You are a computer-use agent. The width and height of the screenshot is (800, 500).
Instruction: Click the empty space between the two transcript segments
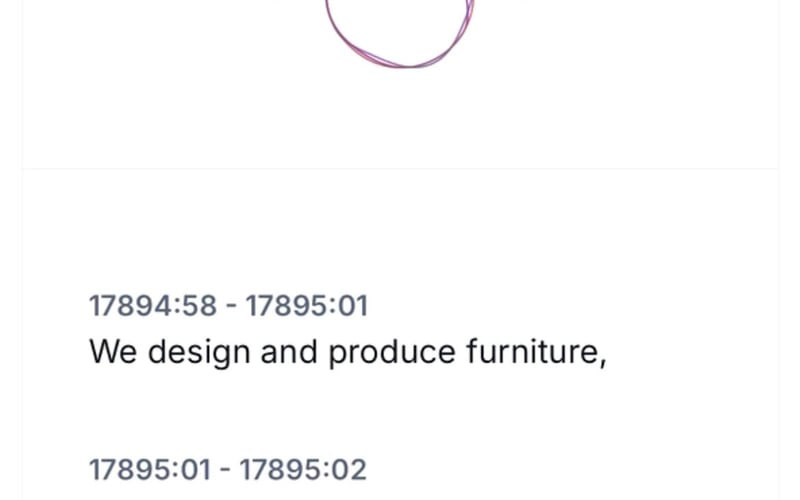[x=400, y=413]
